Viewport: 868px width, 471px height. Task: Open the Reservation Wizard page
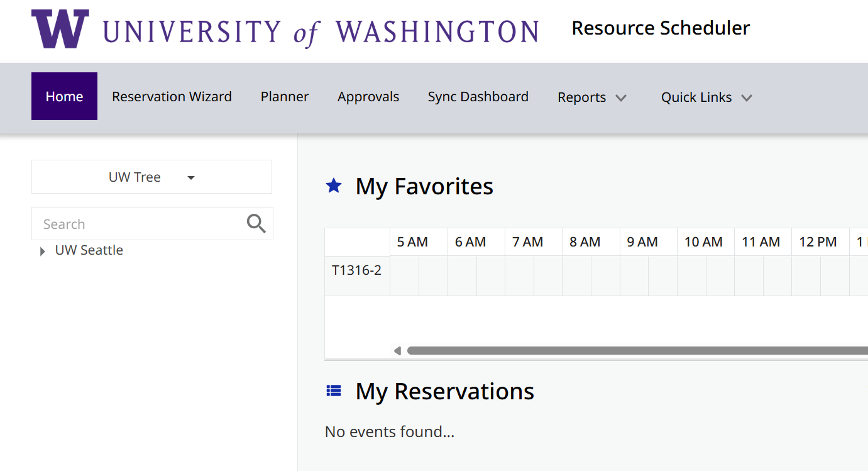[172, 96]
